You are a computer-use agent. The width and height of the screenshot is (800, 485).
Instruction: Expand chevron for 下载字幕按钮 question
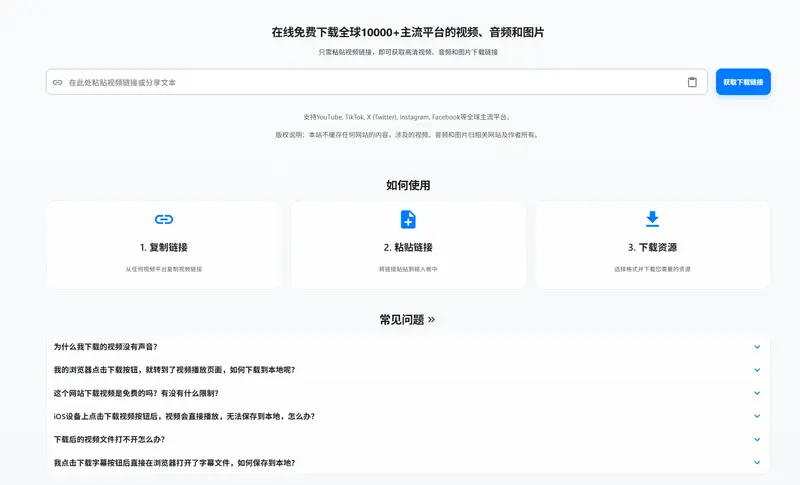click(x=757, y=463)
